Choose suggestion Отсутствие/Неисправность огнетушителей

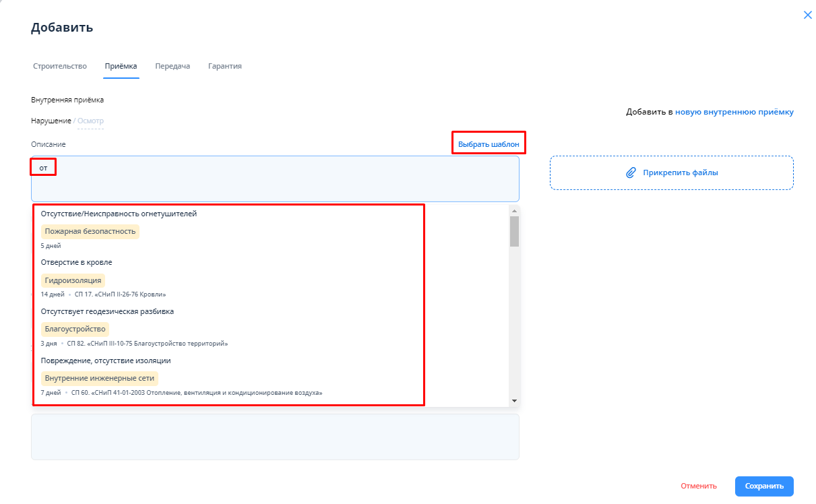pyautogui.click(x=119, y=214)
